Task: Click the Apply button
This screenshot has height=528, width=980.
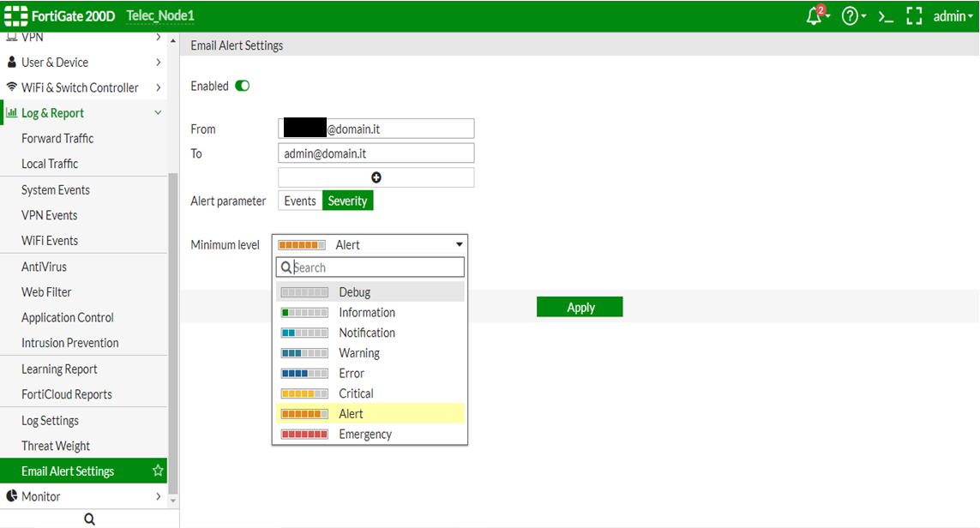Action: pyautogui.click(x=580, y=307)
